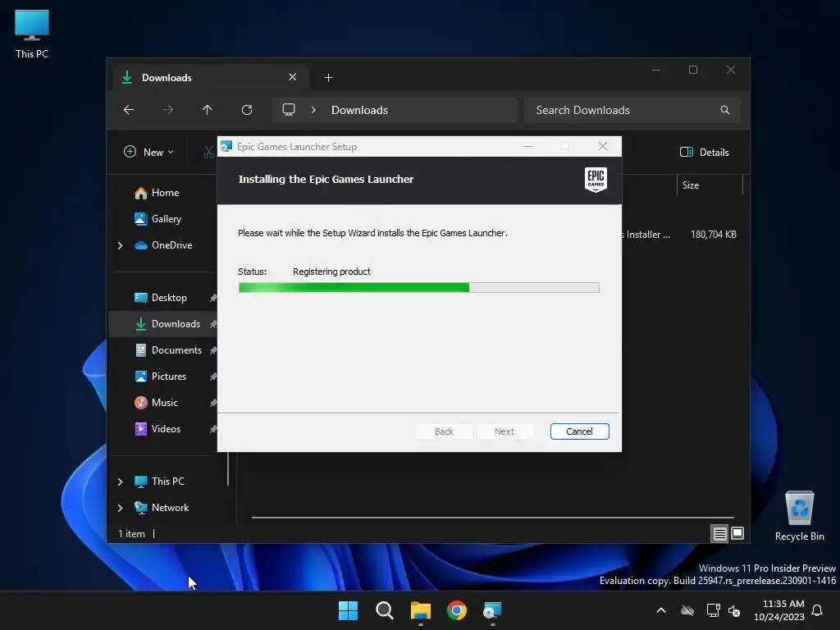Click the pin icon next to Documents
The width and height of the screenshot is (840, 630).
(x=213, y=350)
